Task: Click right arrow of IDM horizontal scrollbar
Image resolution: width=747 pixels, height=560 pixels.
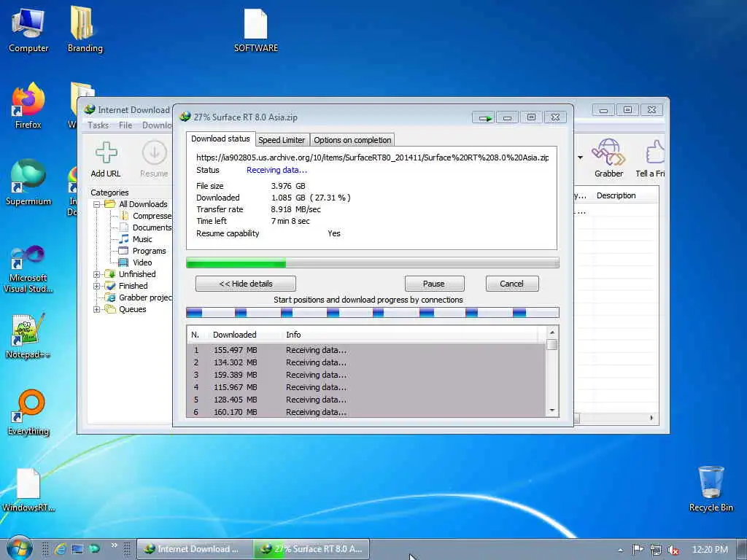Action: pos(651,418)
